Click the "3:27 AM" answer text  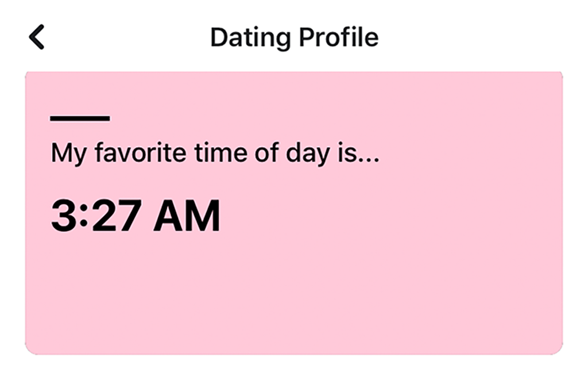coord(136,216)
